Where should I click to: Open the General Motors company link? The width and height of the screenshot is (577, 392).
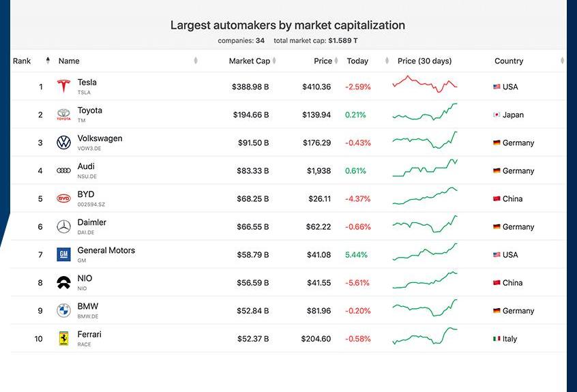(106, 250)
